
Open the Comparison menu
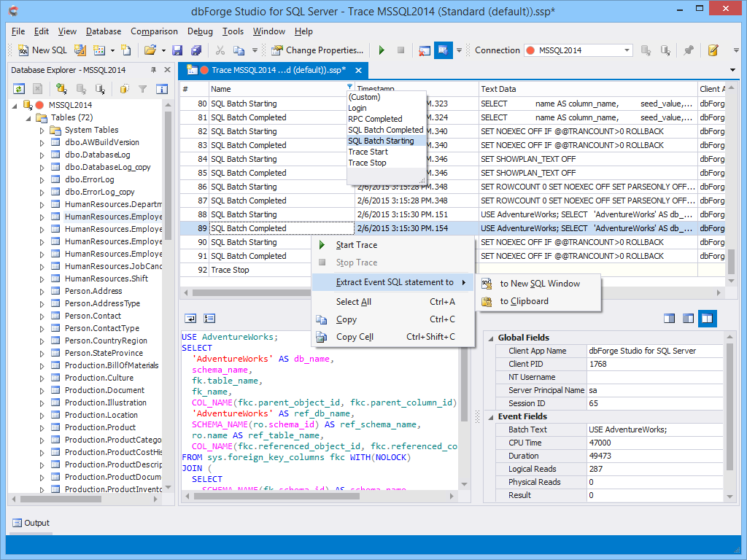click(x=154, y=31)
